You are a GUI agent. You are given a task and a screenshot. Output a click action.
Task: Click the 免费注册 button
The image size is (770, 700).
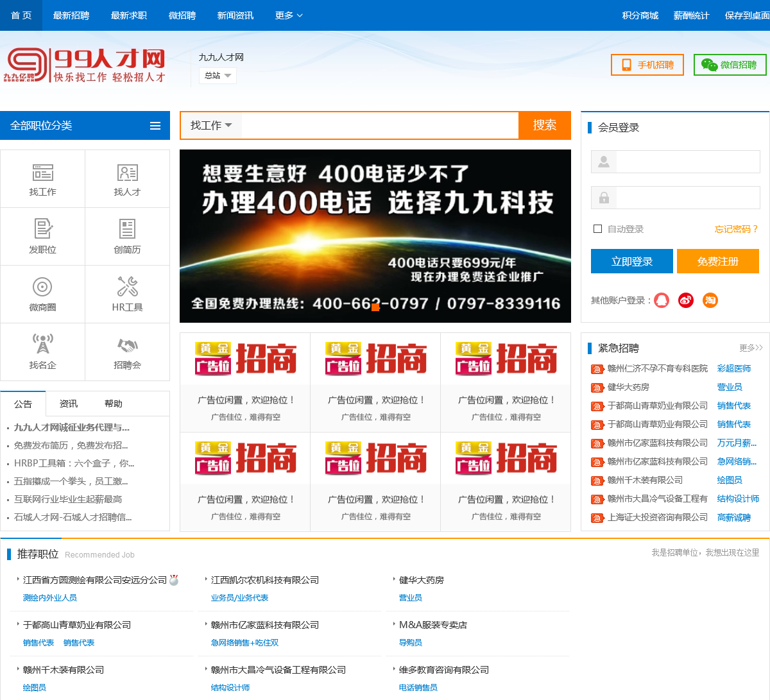[718, 261]
